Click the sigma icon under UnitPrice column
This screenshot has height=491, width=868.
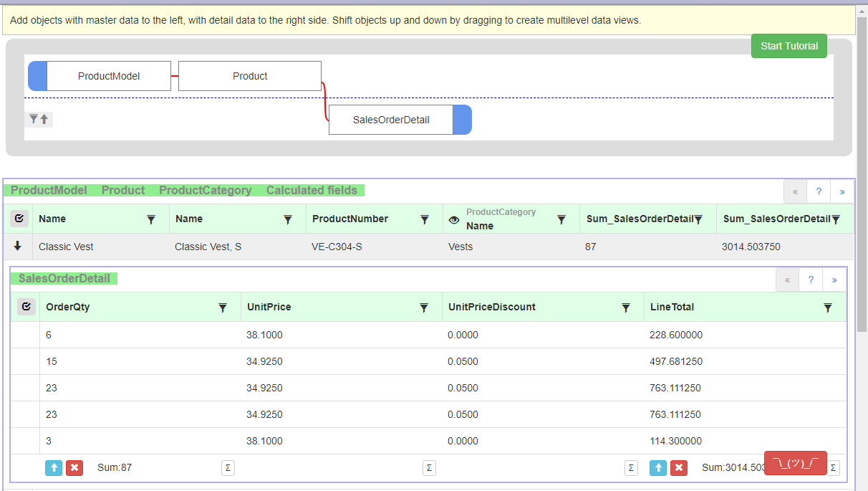[429, 468]
